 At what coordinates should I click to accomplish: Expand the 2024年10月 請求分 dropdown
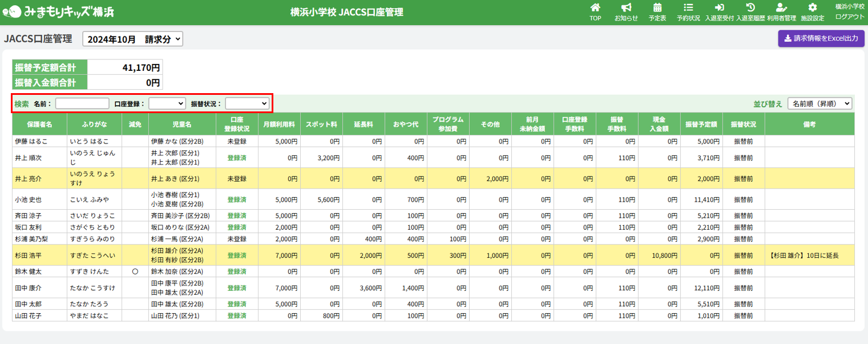[133, 39]
